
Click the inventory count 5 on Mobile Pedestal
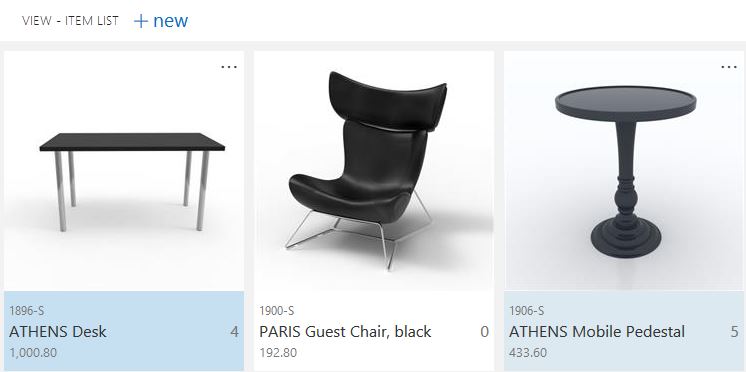pos(735,332)
